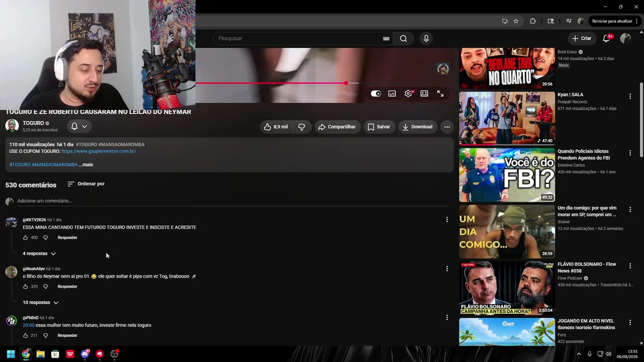This screenshot has width=644, height=362.
Task: Open the Ordenar por sort menu
Action: coord(86,184)
